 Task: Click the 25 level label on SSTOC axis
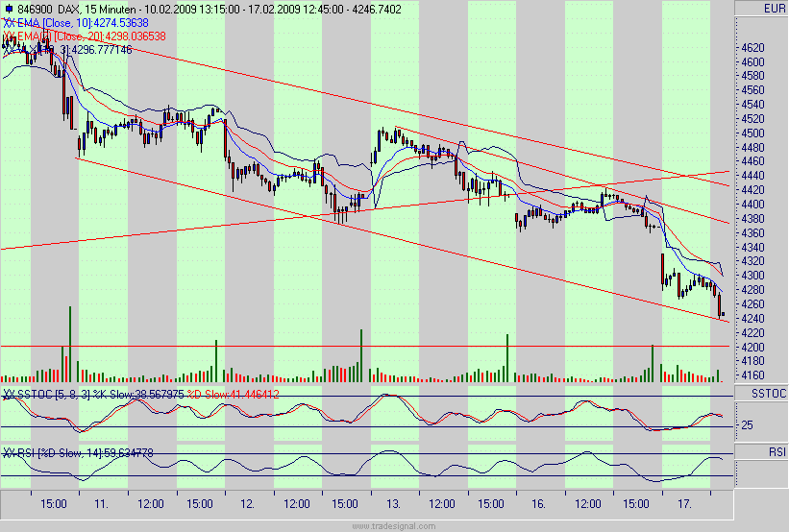[x=748, y=425]
